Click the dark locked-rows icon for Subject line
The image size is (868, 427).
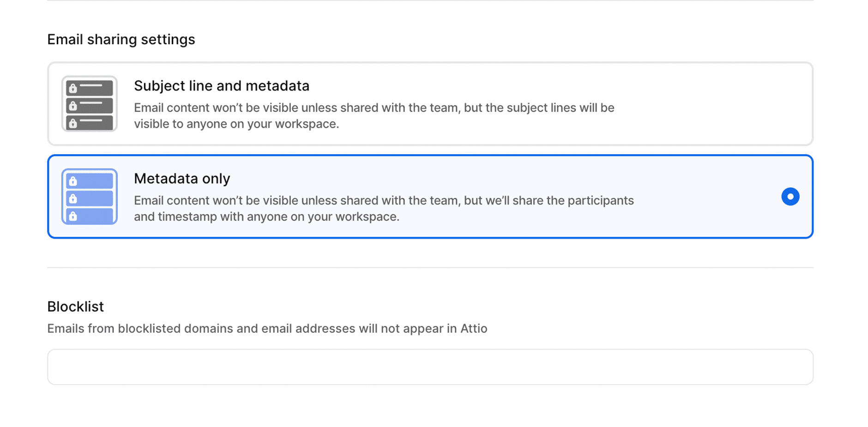tap(90, 104)
